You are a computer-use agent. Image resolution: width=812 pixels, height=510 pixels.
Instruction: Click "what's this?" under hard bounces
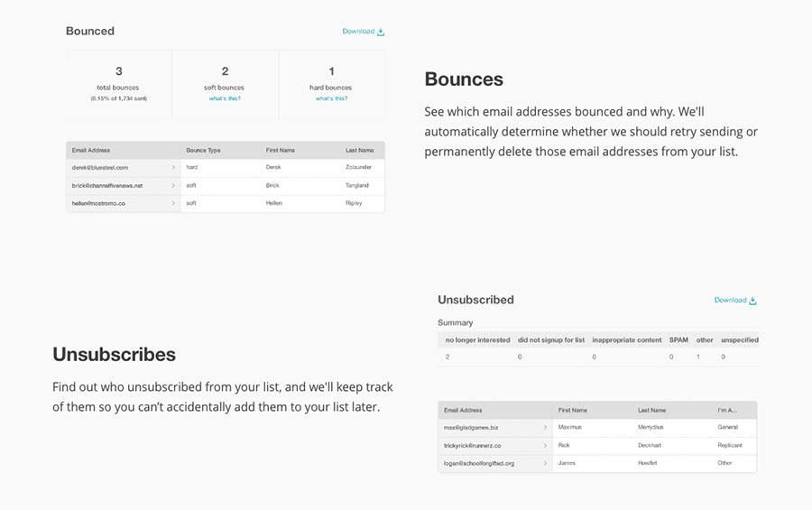[331, 98]
